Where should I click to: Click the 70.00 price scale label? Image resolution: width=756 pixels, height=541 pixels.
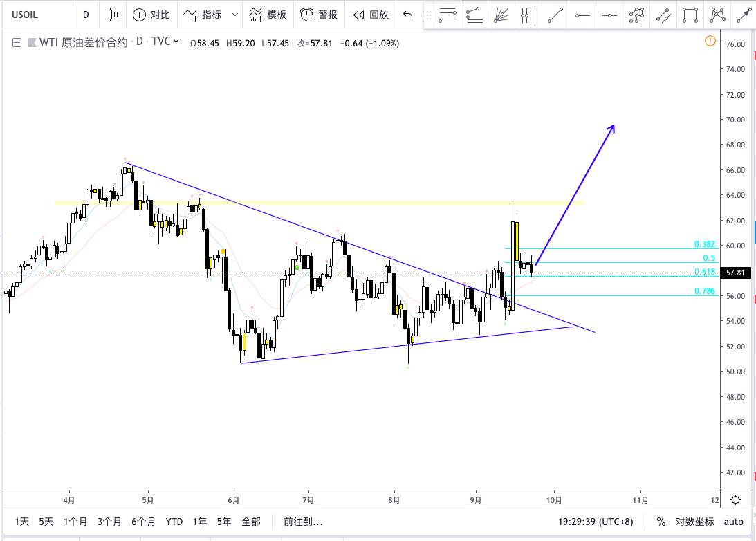[735, 120]
